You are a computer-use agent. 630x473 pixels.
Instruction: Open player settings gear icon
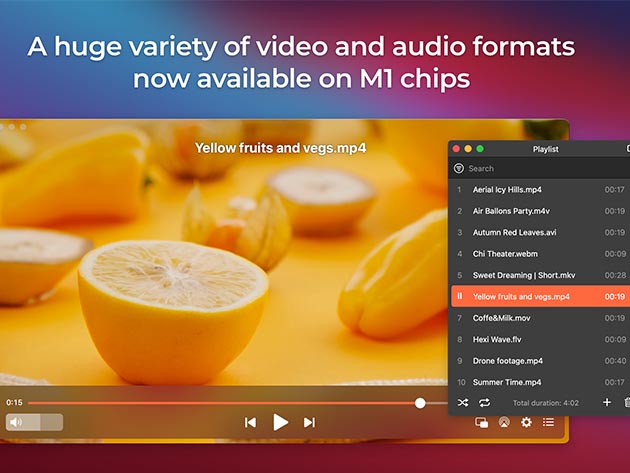pos(526,422)
